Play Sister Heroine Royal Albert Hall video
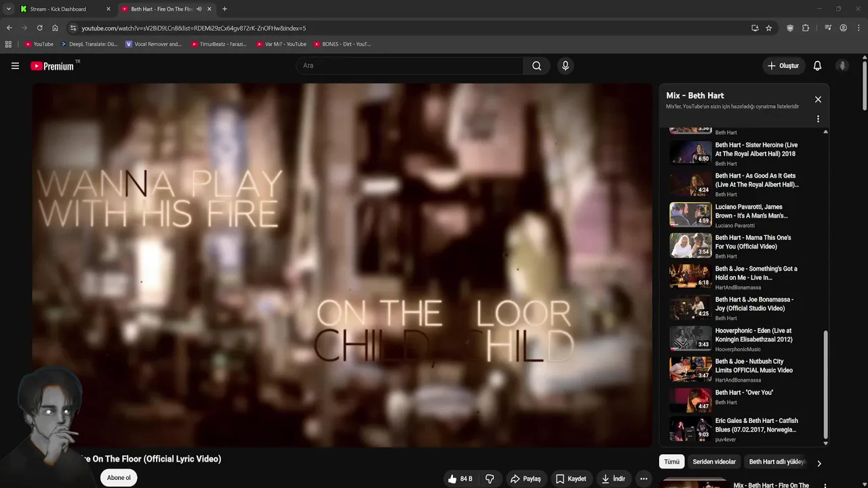The width and height of the screenshot is (868, 488). pos(743,153)
